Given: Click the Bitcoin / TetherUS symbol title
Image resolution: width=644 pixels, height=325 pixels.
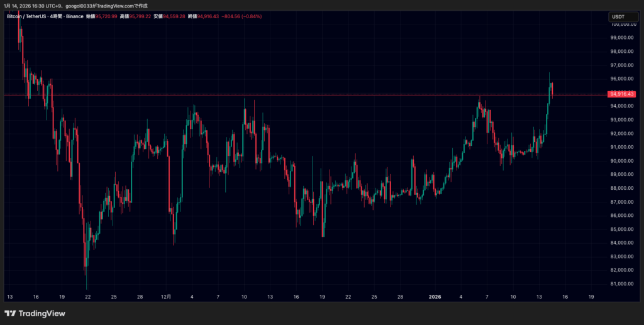Looking at the screenshot, I should [26, 16].
